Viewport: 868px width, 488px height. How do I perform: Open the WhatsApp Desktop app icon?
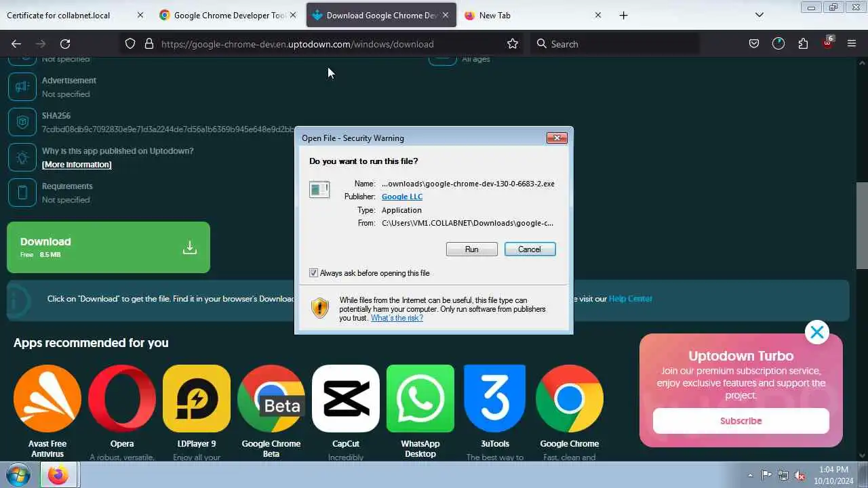coord(420,399)
